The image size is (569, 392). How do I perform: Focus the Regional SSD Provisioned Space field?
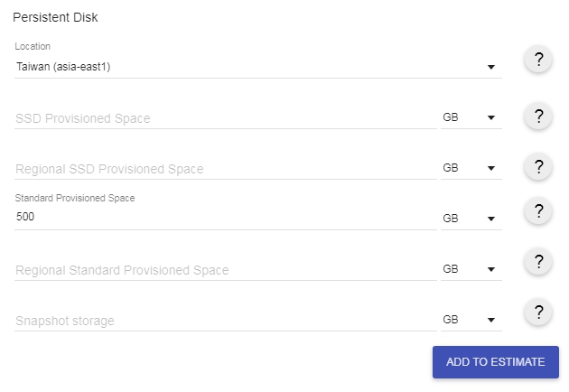225,169
